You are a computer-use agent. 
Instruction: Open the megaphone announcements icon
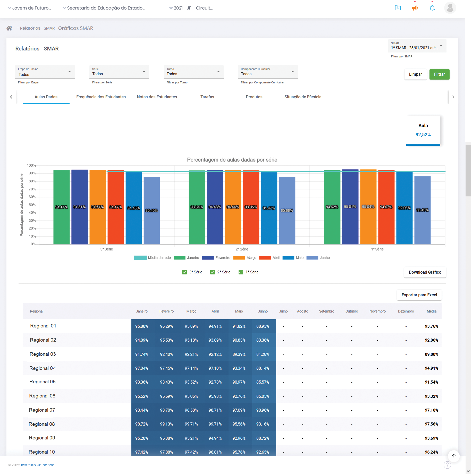415,8
